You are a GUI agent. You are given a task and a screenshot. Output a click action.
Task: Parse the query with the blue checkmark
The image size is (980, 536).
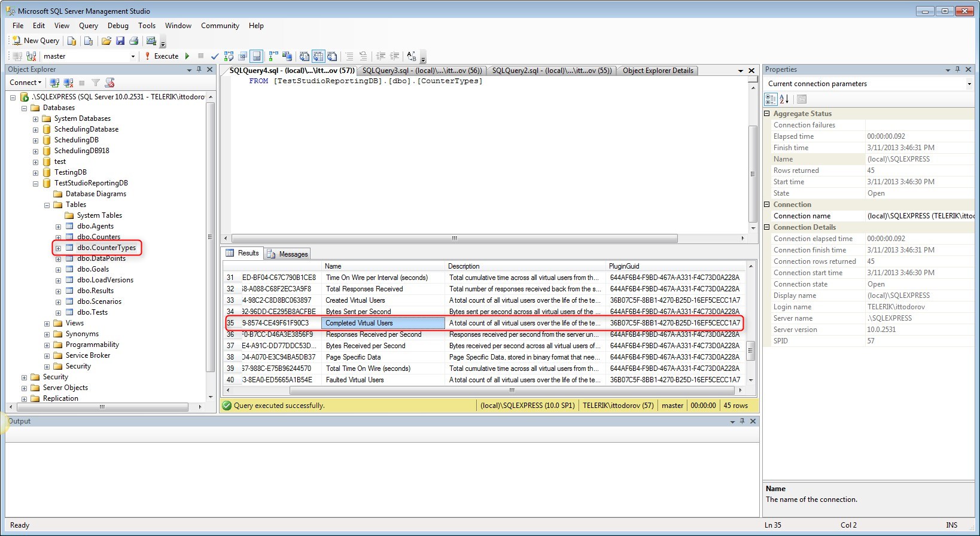point(215,56)
